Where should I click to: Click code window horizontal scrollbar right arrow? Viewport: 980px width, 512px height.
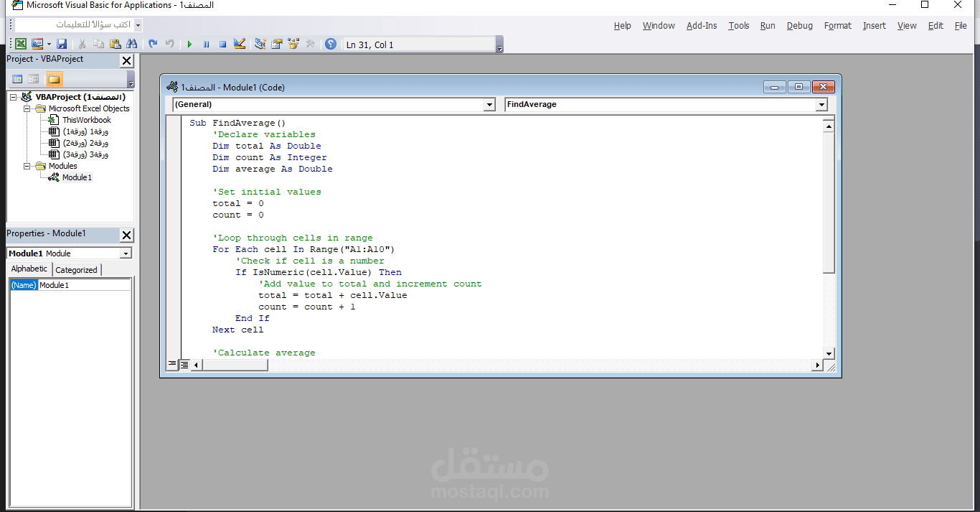(x=816, y=365)
